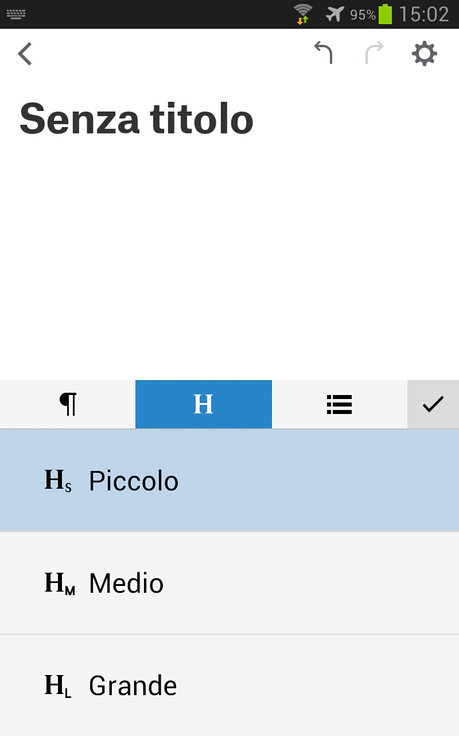Choose the Piccolo heading size
Image resolution: width=459 pixels, height=736 pixels.
230,481
